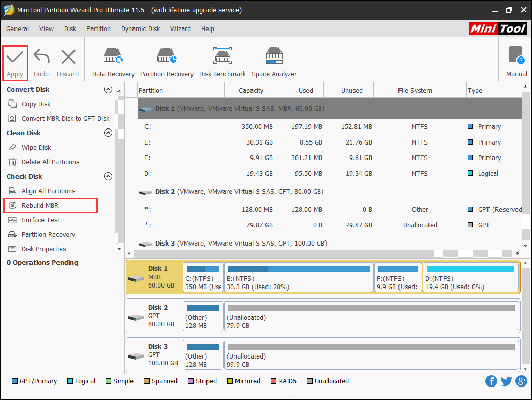Click the Discard X icon
The image size is (532, 400).
pos(68,56)
